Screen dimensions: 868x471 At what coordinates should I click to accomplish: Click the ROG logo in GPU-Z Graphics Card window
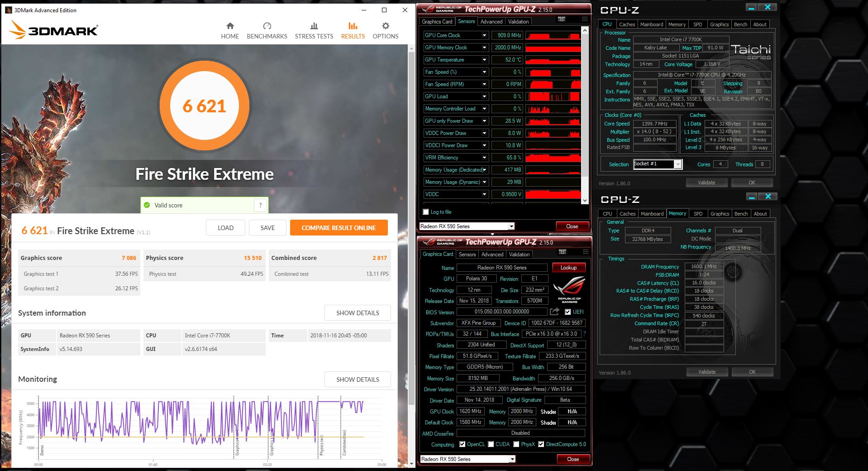[569, 289]
